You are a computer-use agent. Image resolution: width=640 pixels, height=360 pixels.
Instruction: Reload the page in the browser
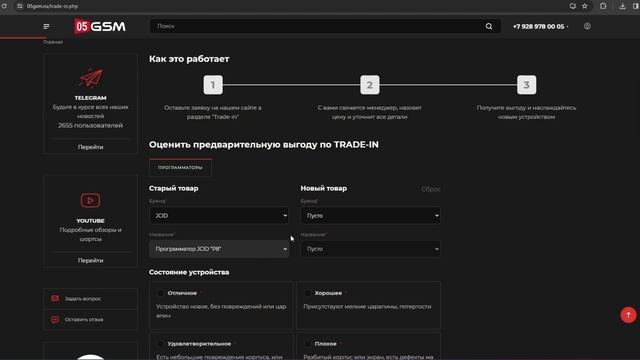(x=4, y=6)
